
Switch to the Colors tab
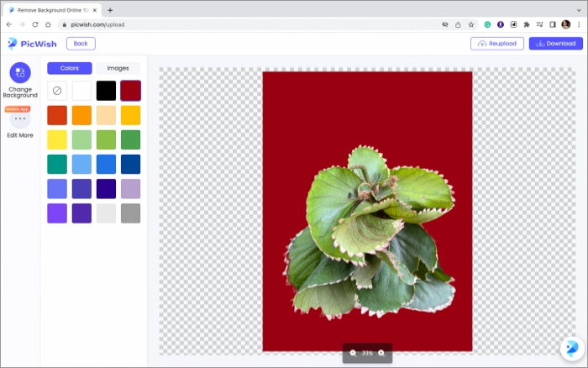69,68
